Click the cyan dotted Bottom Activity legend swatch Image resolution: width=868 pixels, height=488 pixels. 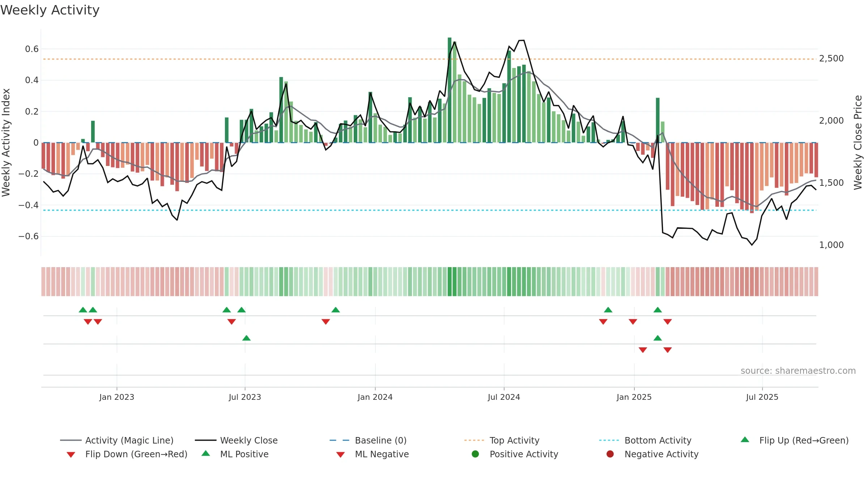(x=609, y=440)
